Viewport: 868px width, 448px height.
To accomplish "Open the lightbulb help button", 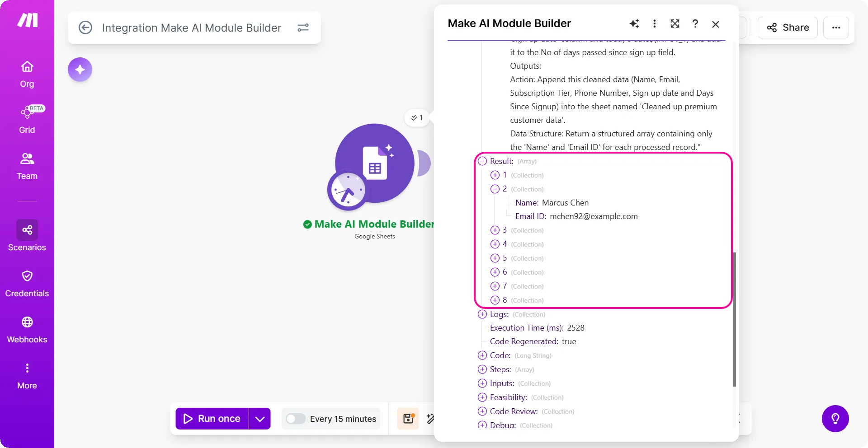I will [835, 419].
